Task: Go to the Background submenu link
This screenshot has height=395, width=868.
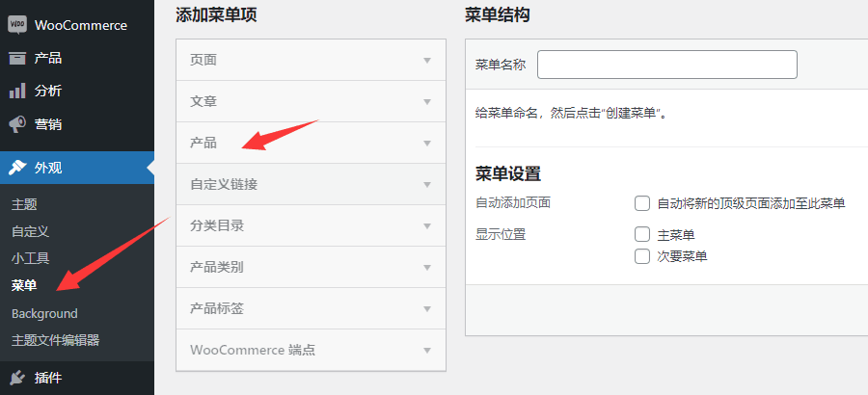Action: pyautogui.click(x=44, y=313)
